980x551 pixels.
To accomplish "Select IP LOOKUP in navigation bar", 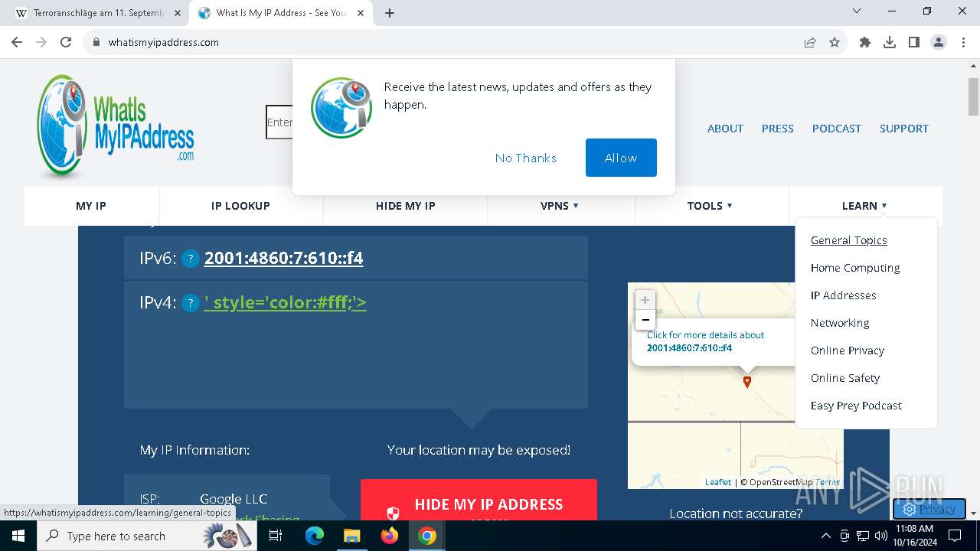I will pyautogui.click(x=240, y=206).
